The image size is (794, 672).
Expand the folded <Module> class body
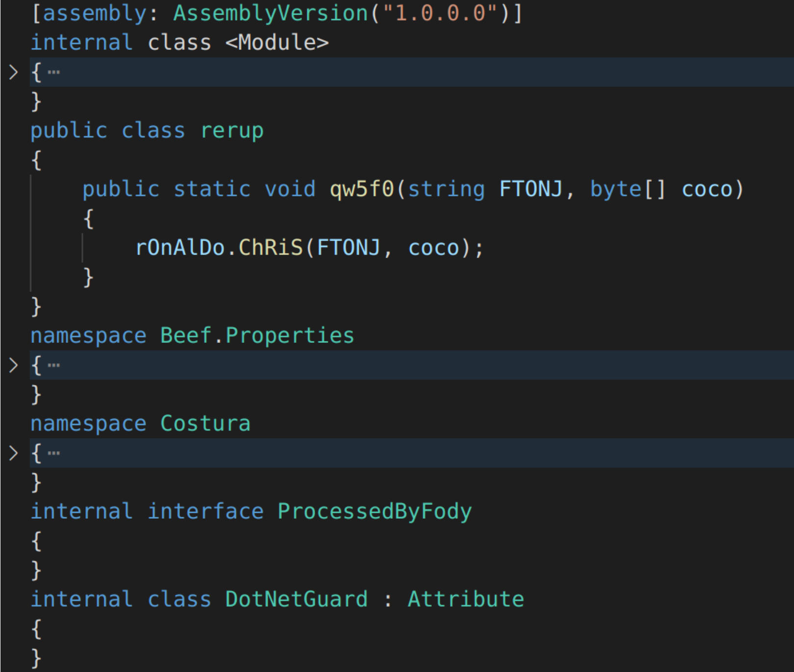[13, 72]
